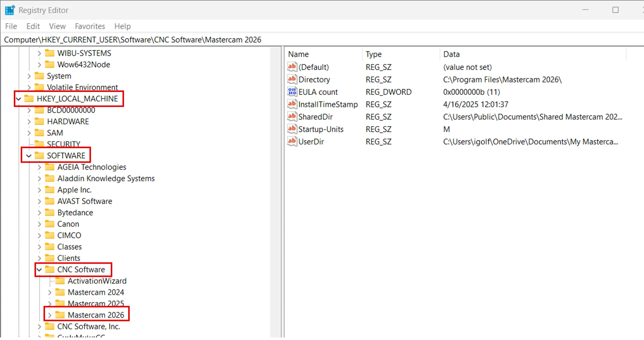Select the HKEY_LOCAL_MACHINE folder icon

(29, 99)
